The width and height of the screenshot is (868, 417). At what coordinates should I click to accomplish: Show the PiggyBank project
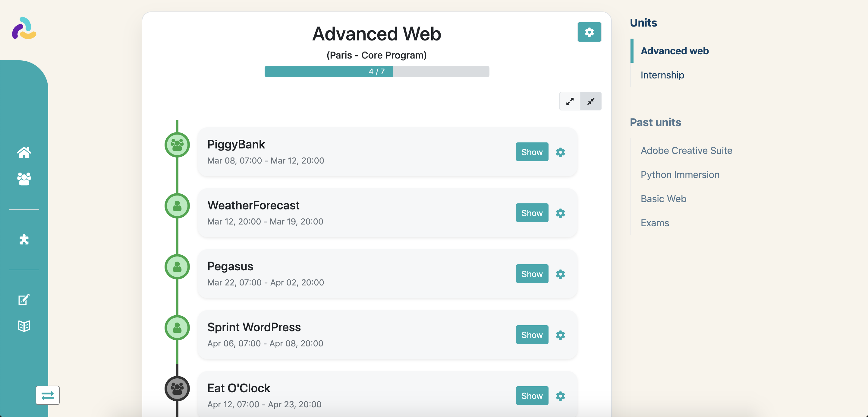point(532,152)
